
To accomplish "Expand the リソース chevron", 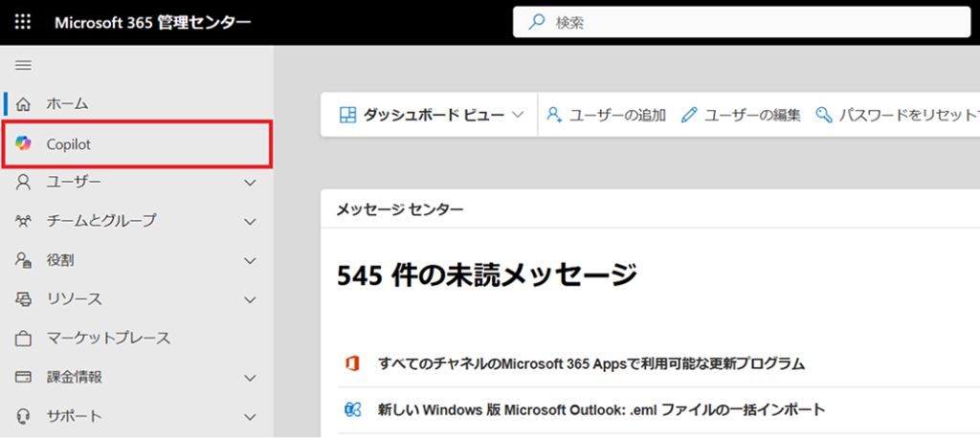I will tap(250, 300).
